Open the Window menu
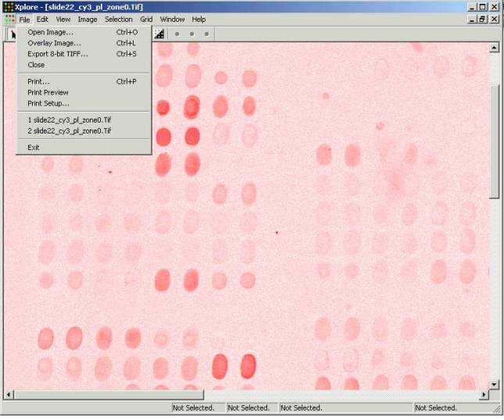Image resolution: width=504 pixels, height=420 pixels. (x=172, y=20)
